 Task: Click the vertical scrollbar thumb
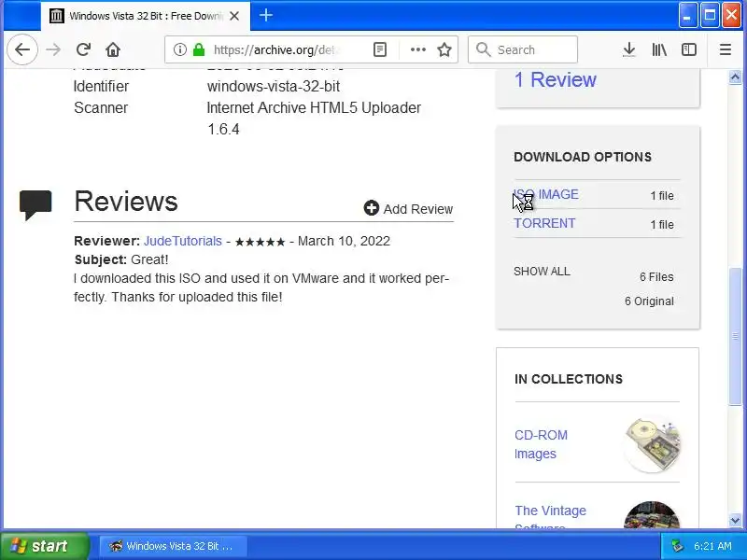coord(735,336)
